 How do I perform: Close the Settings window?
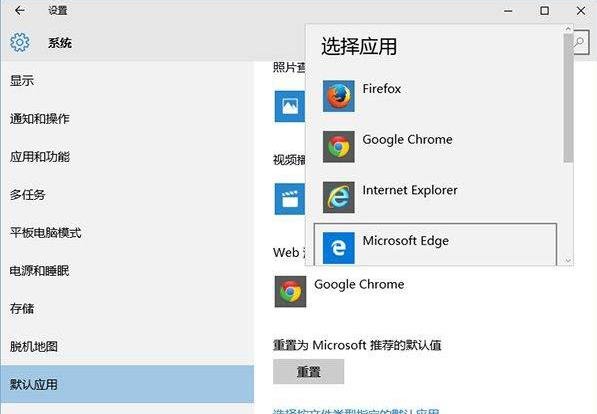click(x=581, y=11)
